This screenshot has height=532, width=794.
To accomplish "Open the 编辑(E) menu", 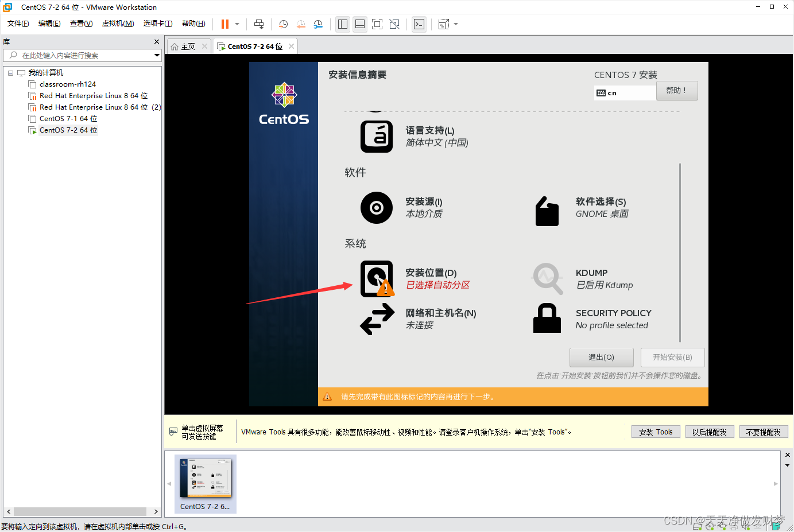I will 49,24.
